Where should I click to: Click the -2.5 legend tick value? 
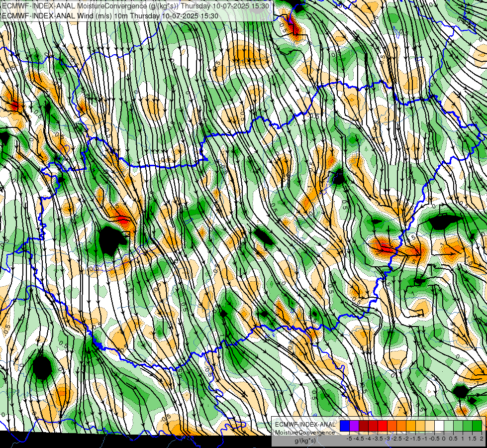396,439
